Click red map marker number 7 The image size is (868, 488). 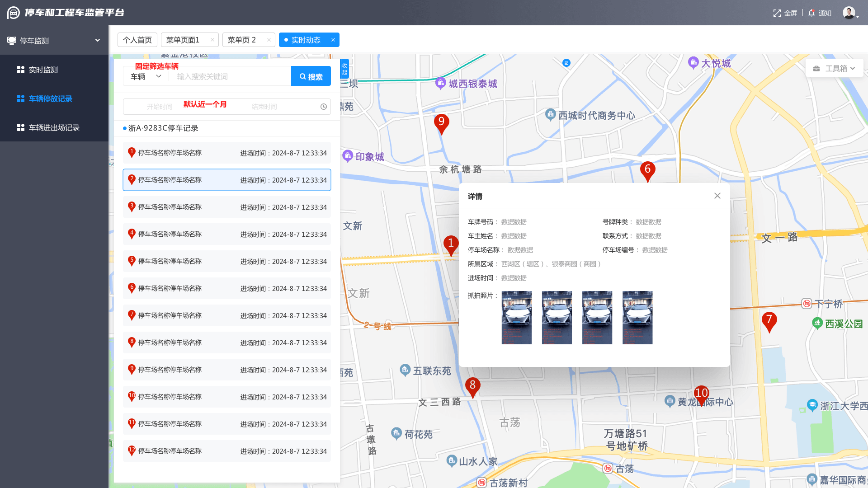click(x=769, y=320)
